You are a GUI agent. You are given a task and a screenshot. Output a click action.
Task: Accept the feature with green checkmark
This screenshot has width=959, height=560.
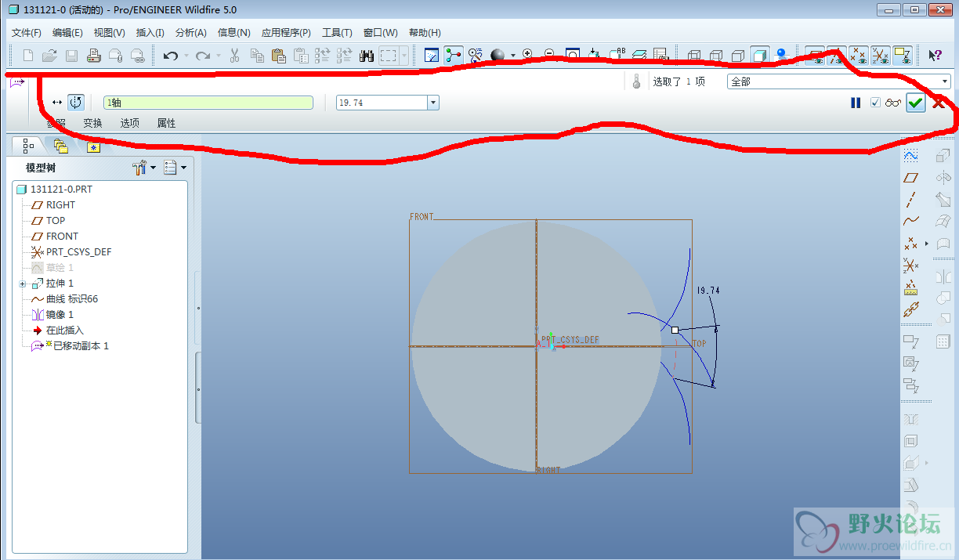[x=916, y=103]
